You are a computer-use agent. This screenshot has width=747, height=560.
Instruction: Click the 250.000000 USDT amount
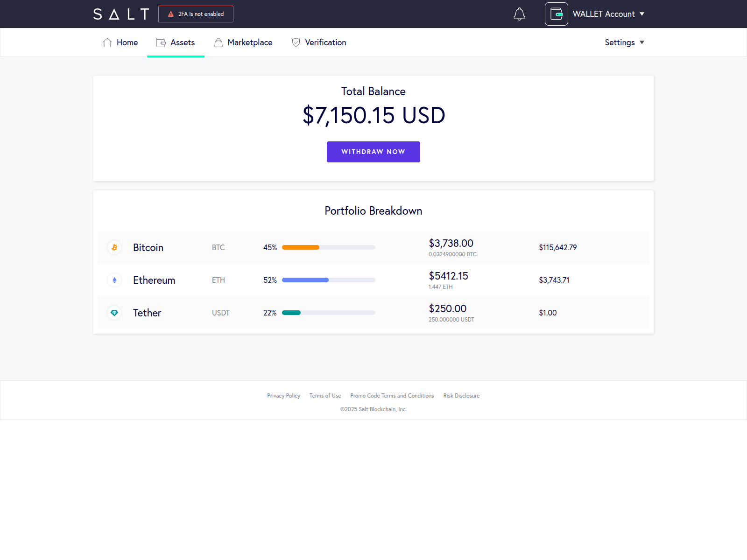(x=451, y=320)
